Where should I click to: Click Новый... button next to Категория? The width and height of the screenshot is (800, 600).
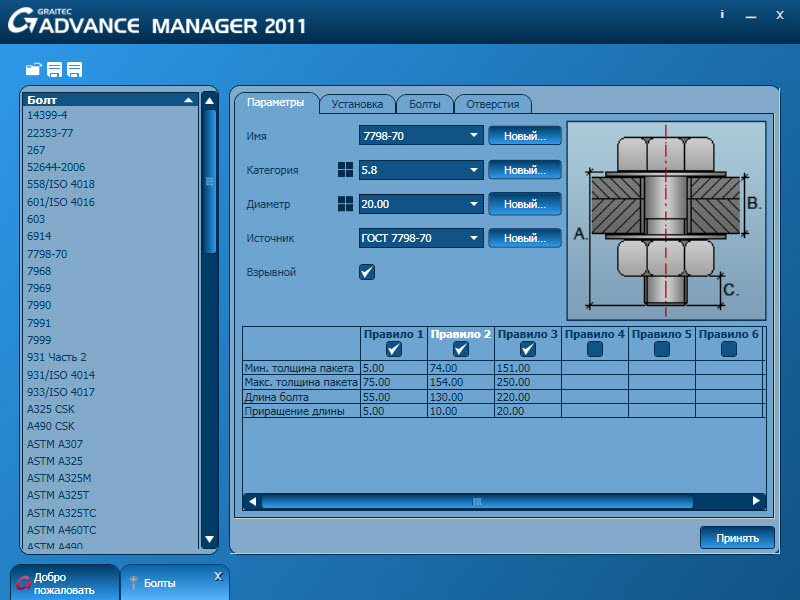coord(525,170)
